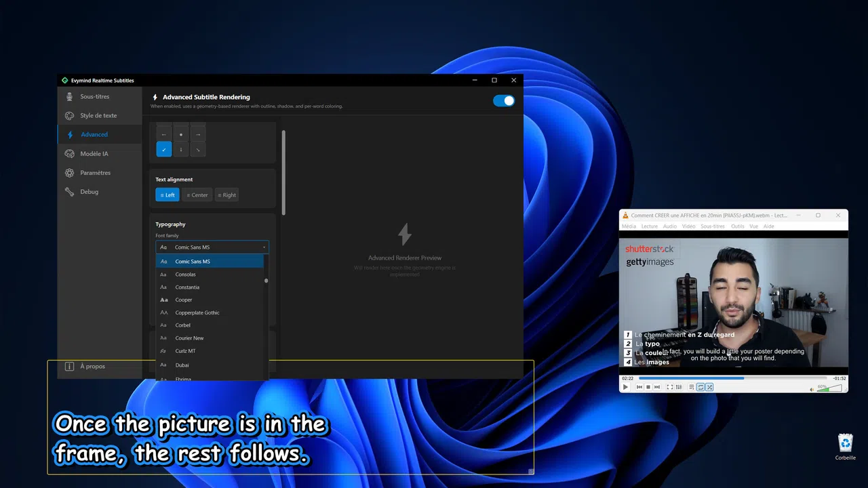Open the Corbeille recycle bin on desktop

[x=846, y=447]
